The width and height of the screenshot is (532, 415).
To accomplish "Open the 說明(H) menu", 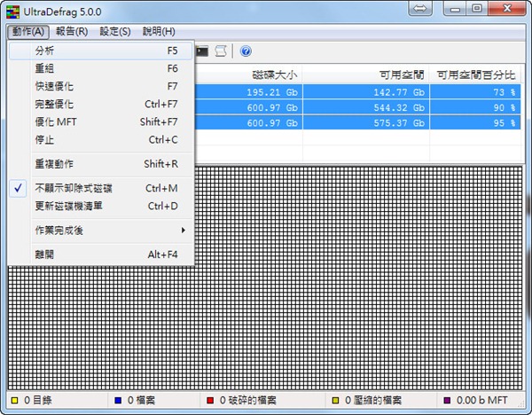I will point(159,32).
